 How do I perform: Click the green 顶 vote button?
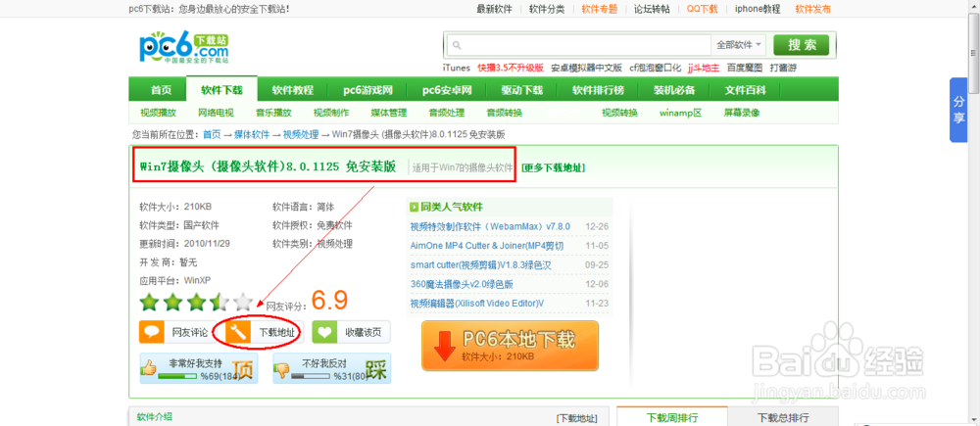pos(243,370)
